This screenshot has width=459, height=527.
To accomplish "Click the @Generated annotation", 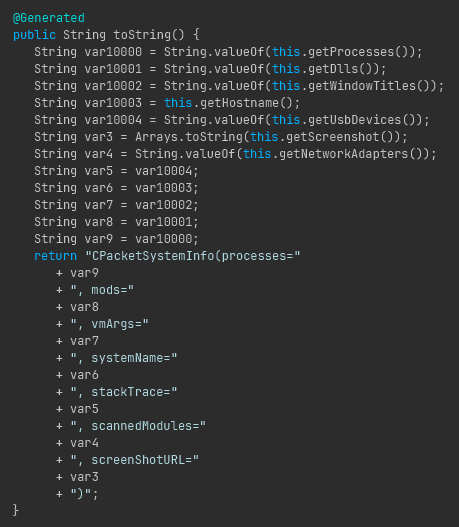I will pos(49,18).
